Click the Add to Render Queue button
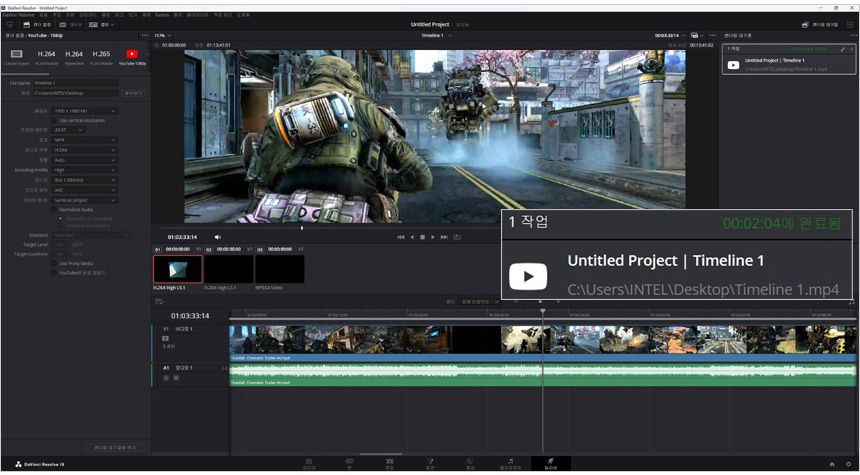Viewport: 860px width, 475px height. 114,447
